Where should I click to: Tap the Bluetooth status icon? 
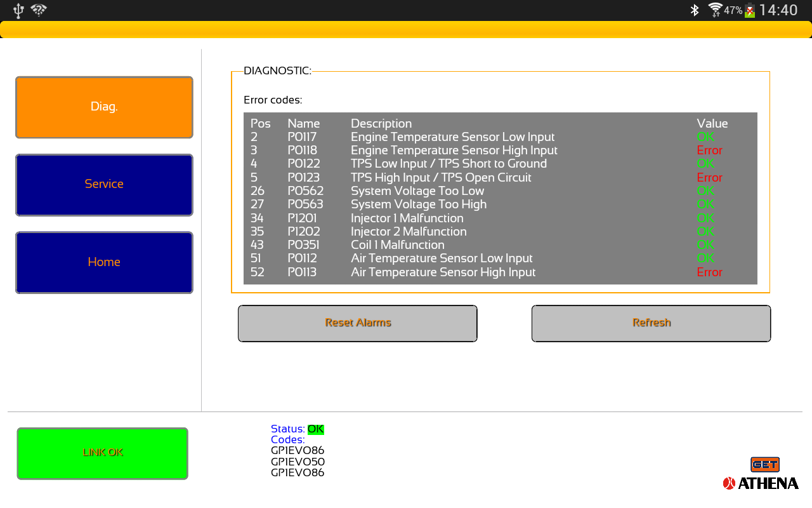695,10
